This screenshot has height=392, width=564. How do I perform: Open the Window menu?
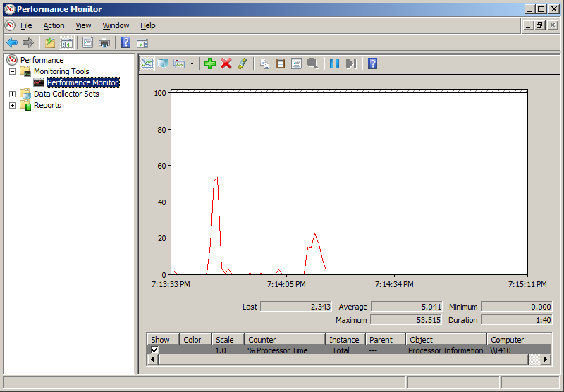coord(116,25)
